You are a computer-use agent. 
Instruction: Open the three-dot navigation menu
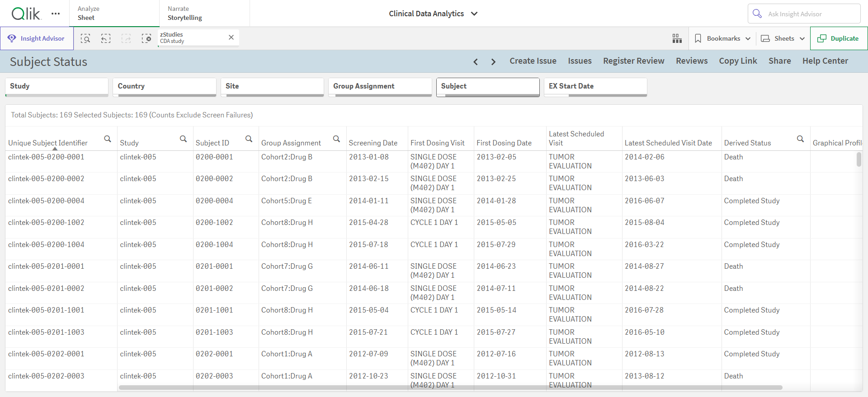56,14
